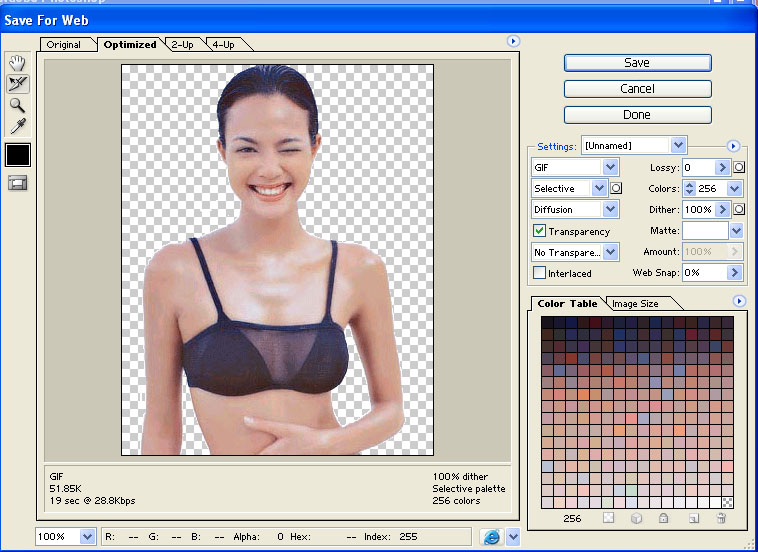Click the channel mask icon beside Selective

point(616,188)
